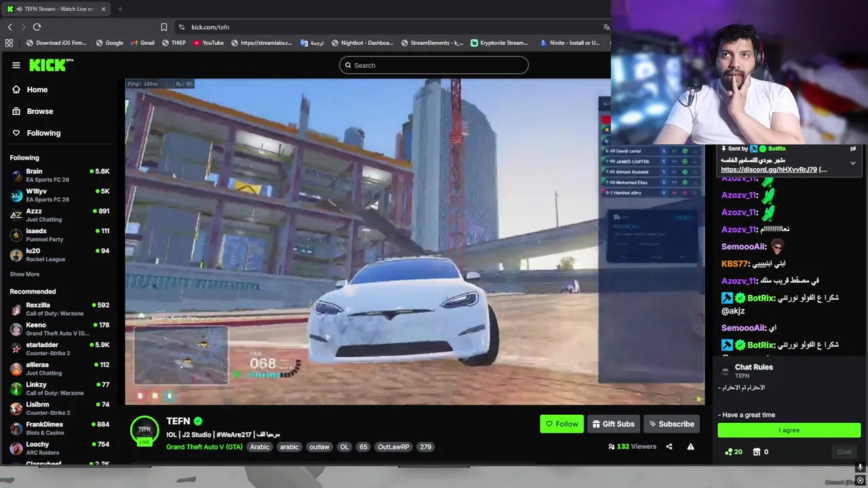This screenshot has height=488, width=868.
Task: Open the Nightbot Dashboard bookmark
Action: tap(362, 43)
